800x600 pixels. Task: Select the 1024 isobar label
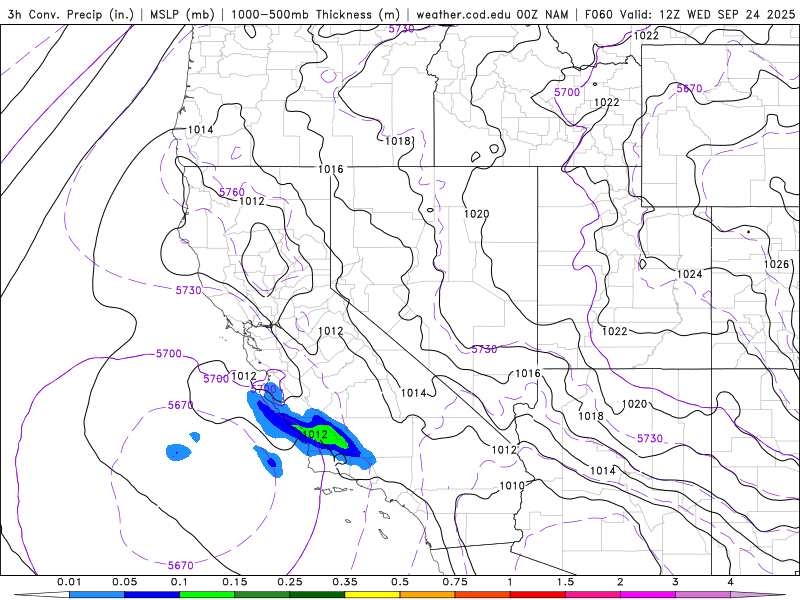pyautogui.click(x=690, y=274)
